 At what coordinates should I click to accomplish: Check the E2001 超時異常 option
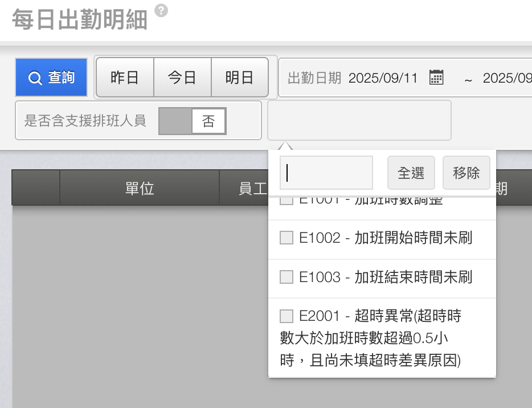(287, 316)
